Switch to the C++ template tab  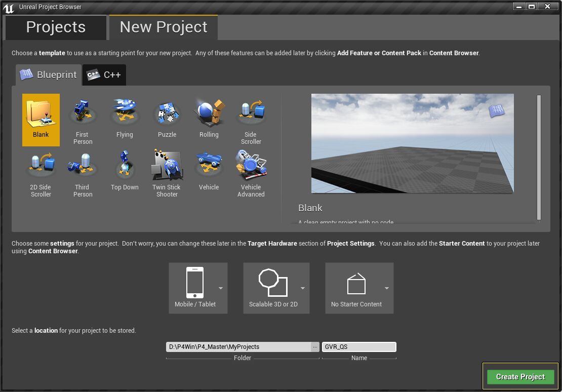coord(104,74)
